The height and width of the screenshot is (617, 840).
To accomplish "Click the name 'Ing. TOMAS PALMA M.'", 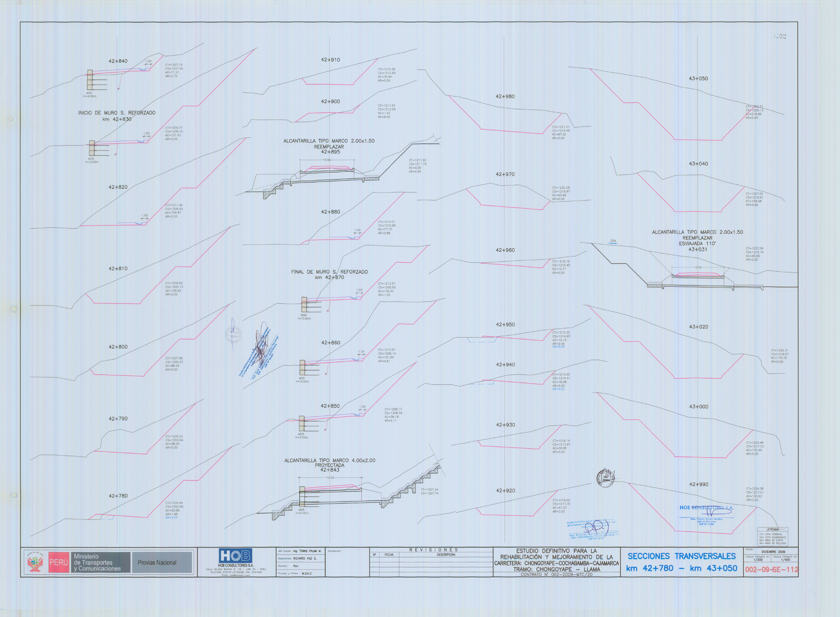I will 307,551.
